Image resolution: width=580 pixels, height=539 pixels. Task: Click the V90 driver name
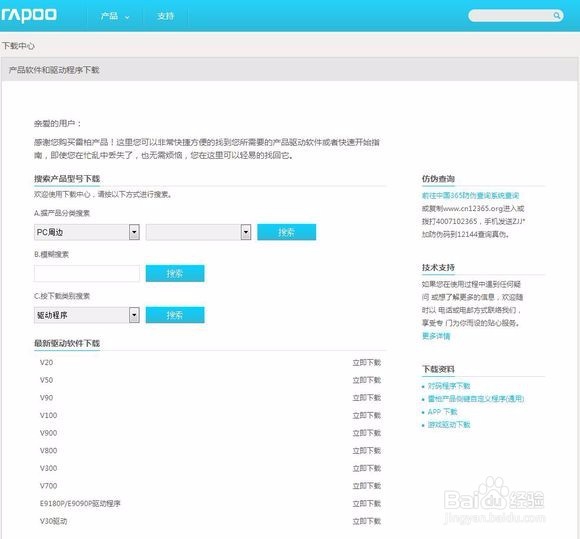click(x=46, y=398)
